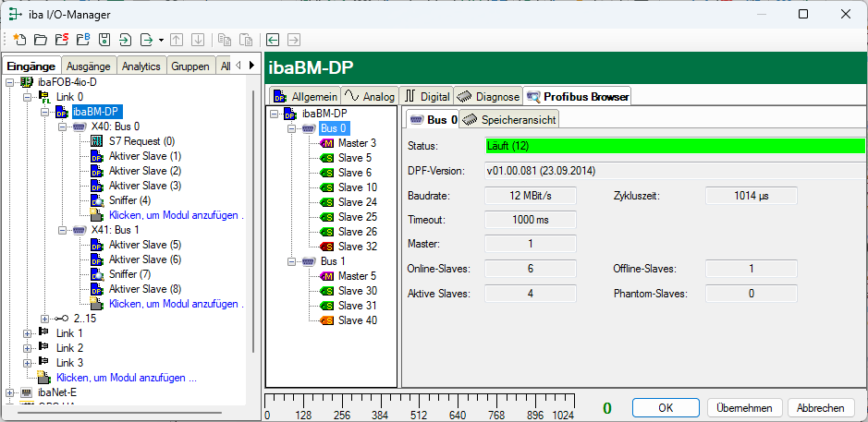Select Slave 10 in Bus 0
The height and width of the screenshot is (422, 868).
pyautogui.click(x=358, y=187)
